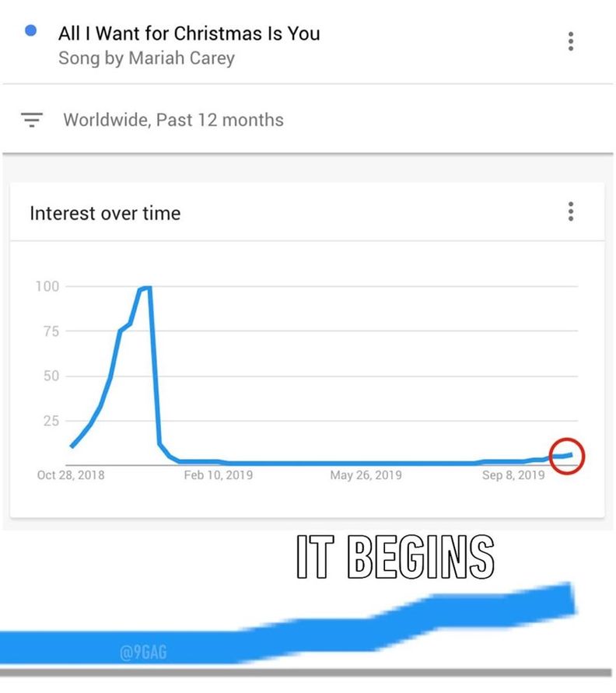Click the peak of the line at 100
Viewport: 616px width, 693px height.
coord(147,288)
